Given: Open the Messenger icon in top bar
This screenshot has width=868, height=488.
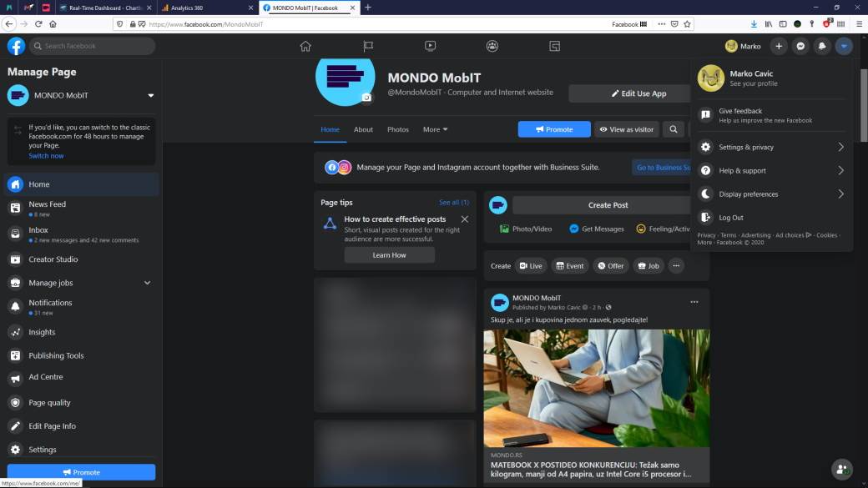Looking at the screenshot, I should pyautogui.click(x=800, y=46).
